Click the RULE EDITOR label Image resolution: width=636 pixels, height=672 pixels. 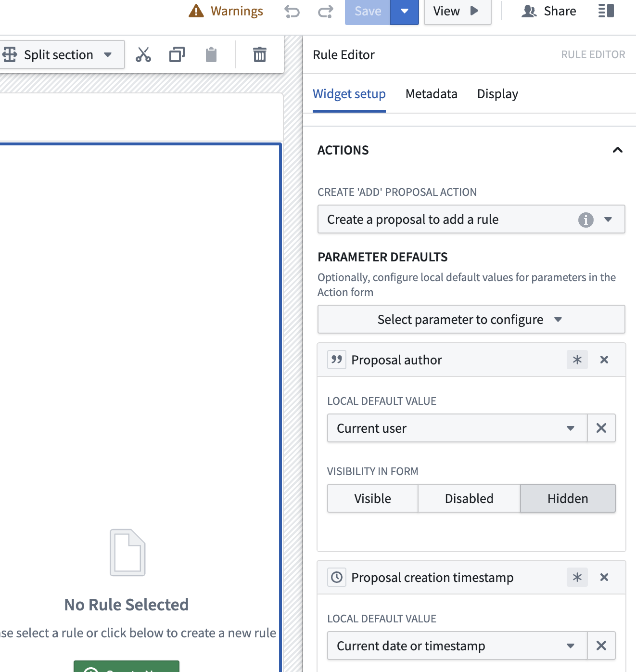pos(593,54)
